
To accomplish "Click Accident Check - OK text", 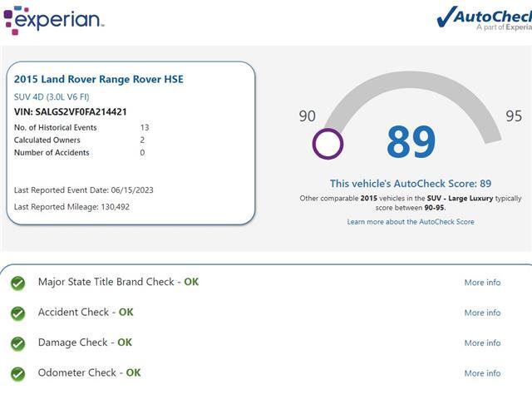I will [x=86, y=312].
